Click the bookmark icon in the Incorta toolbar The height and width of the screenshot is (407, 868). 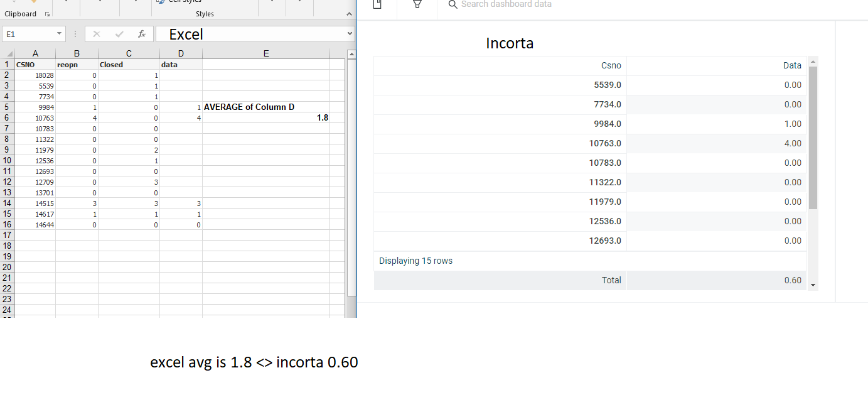[377, 4]
